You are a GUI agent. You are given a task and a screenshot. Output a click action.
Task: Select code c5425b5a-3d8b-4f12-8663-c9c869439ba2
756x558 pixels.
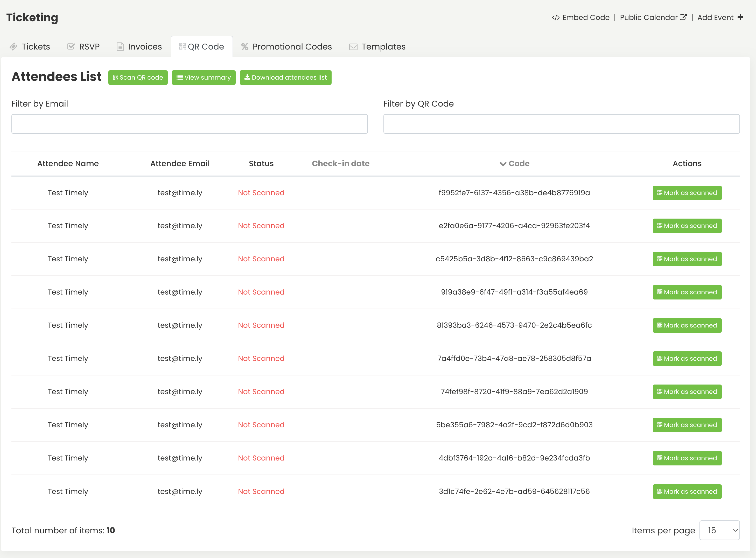click(x=514, y=259)
